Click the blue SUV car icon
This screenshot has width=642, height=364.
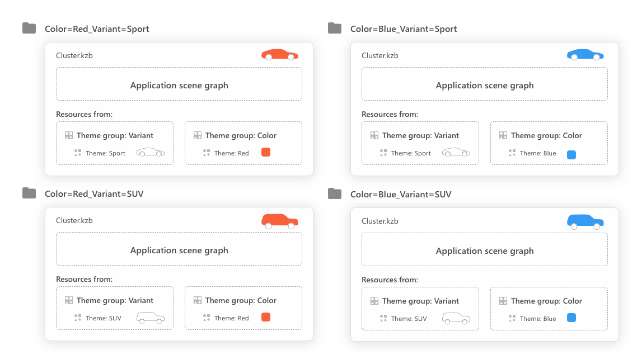585,221
